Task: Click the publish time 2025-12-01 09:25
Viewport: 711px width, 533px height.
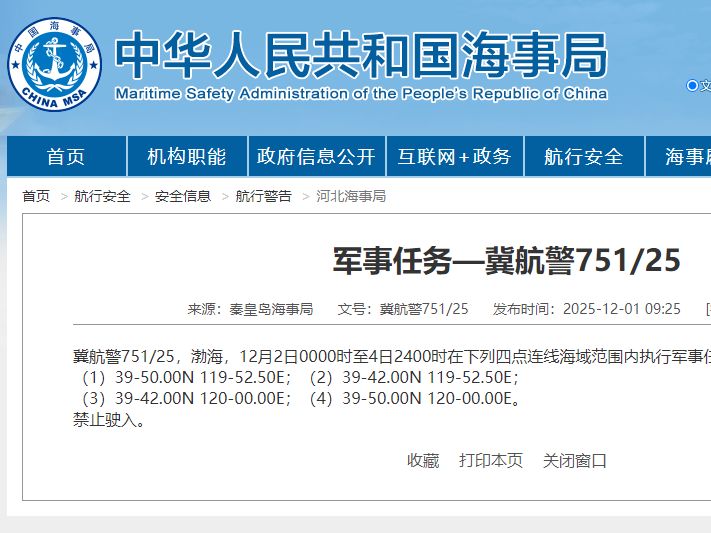Action: 621,309
